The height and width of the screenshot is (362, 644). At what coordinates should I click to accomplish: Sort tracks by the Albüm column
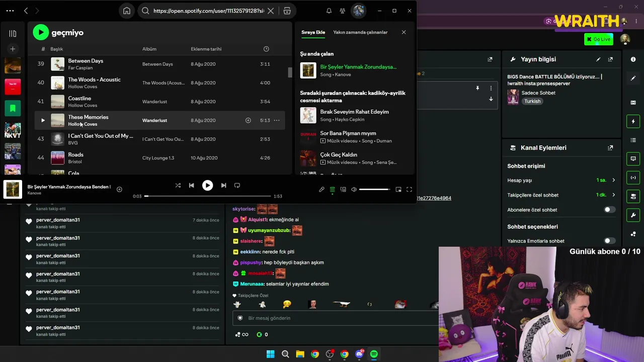click(x=149, y=49)
